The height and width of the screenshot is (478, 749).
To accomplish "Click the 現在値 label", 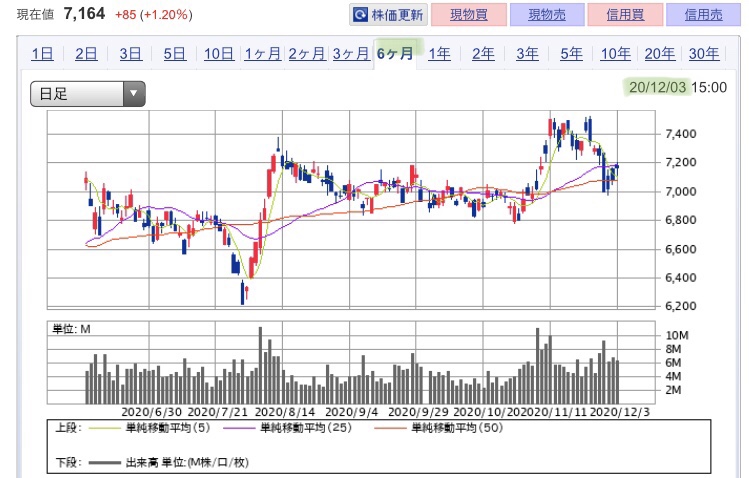I will tap(35, 15).
